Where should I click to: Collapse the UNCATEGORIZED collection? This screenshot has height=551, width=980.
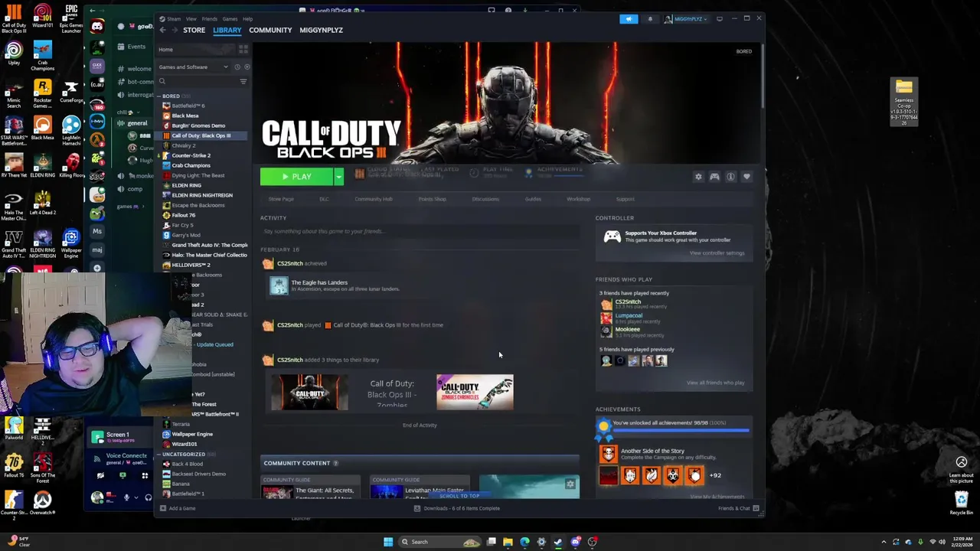click(x=158, y=454)
